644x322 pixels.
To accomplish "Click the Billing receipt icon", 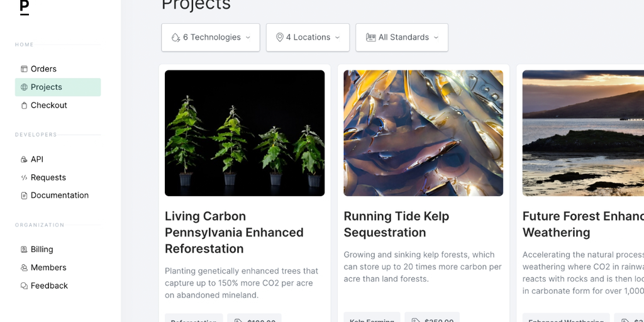I will [24, 250].
